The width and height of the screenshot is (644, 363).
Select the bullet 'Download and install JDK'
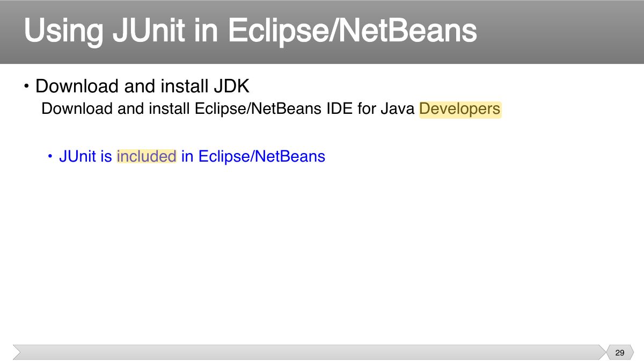(142, 86)
